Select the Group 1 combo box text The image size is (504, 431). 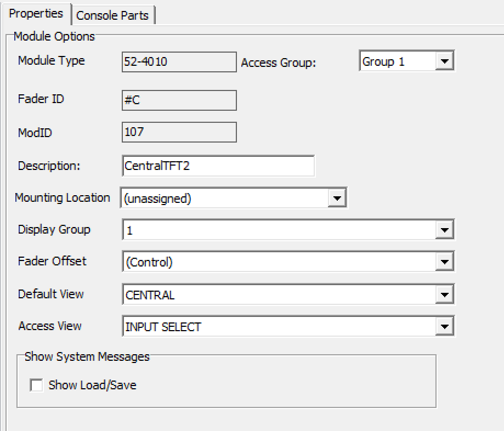pyautogui.click(x=398, y=61)
